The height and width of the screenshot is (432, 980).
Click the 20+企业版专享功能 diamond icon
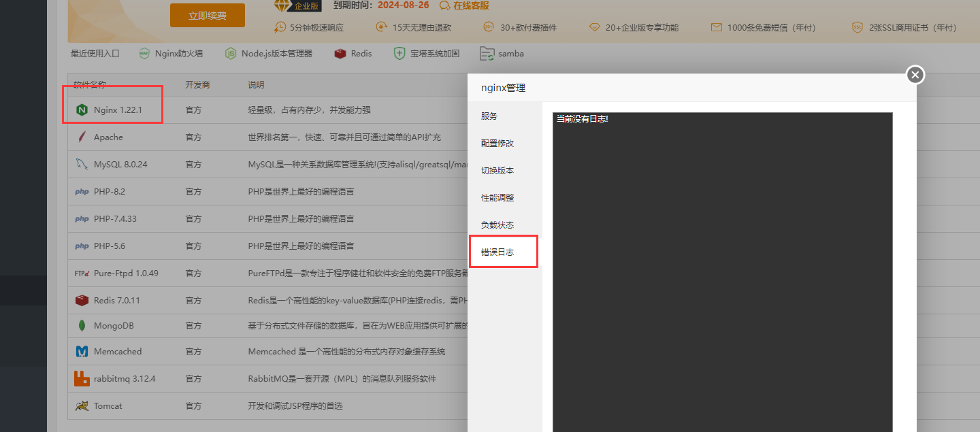[x=595, y=27]
